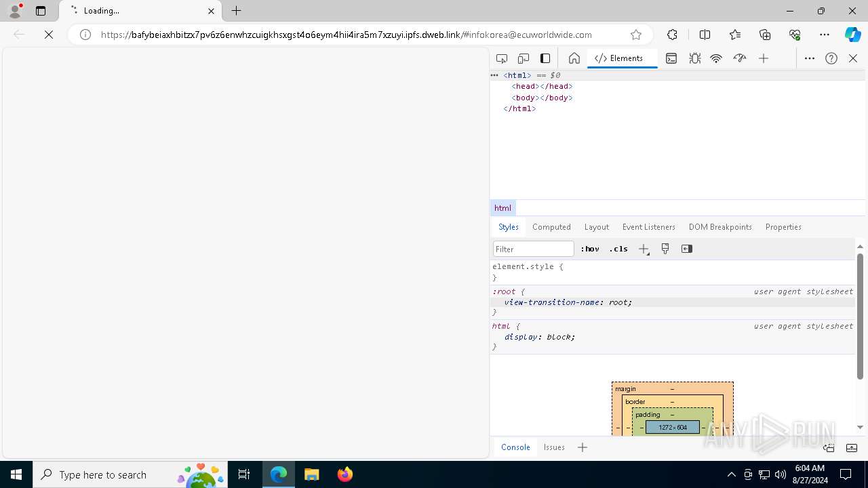The image size is (868, 488).
Task: Open the Edge profile avatar
Action: tap(15, 11)
